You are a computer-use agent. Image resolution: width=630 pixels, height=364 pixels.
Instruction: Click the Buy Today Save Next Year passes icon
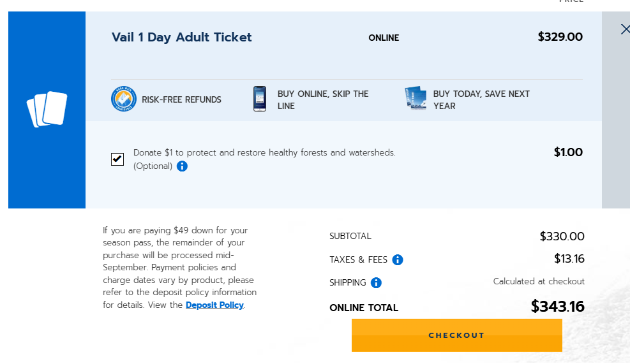tap(416, 98)
